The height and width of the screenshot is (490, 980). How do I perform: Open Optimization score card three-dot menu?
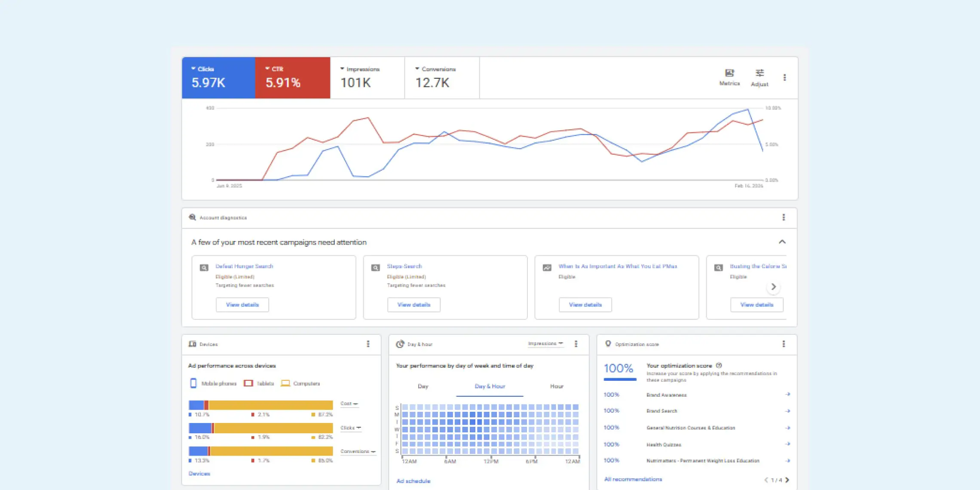(783, 344)
